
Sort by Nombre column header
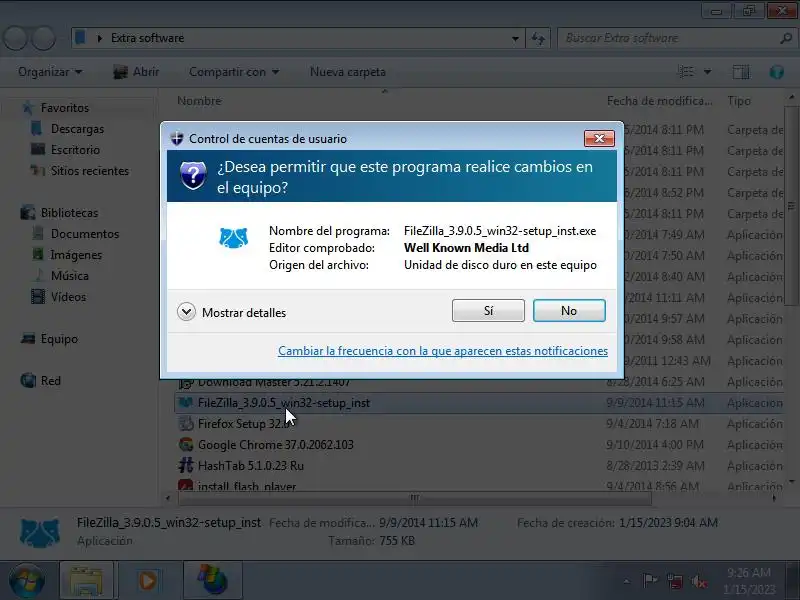199,101
